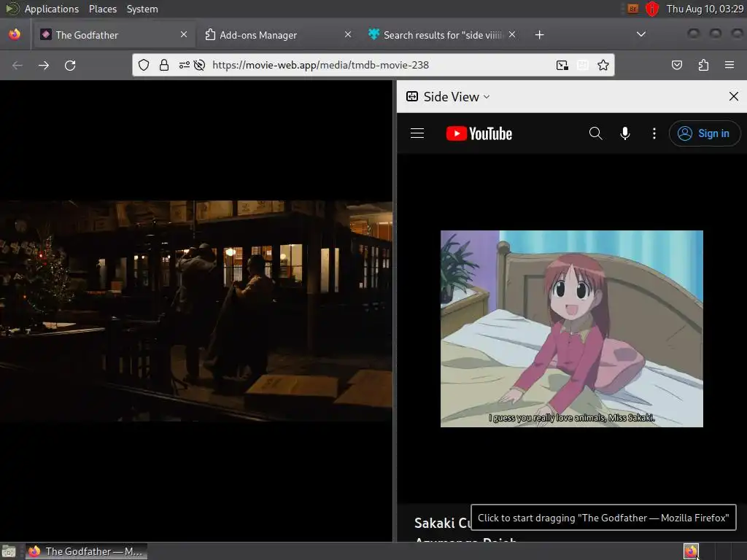Go forward one page
This screenshot has height=560, width=747.
pos(44,65)
